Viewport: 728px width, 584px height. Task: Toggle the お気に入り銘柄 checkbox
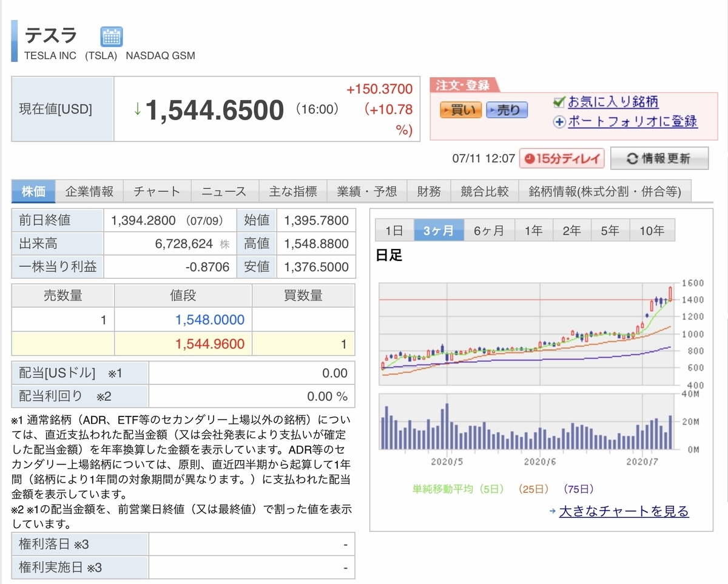click(x=559, y=101)
